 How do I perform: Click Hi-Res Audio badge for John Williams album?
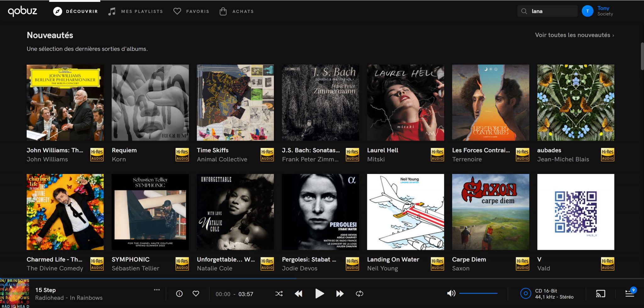pos(97,155)
